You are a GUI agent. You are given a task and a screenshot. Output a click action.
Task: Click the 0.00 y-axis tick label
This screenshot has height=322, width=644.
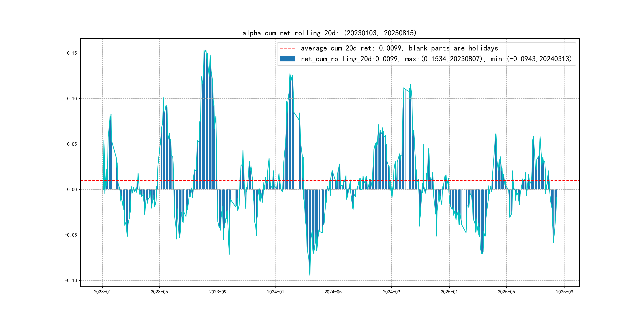pos(72,189)
